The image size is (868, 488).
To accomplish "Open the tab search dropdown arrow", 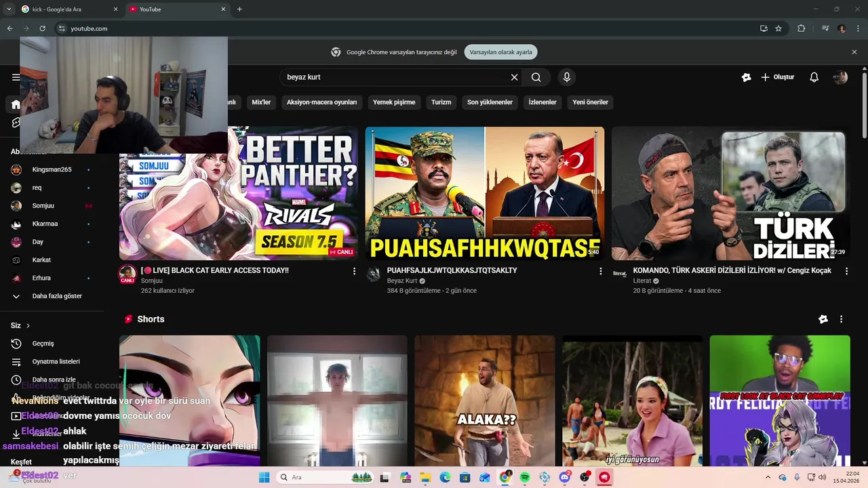I will click(9, 9).
